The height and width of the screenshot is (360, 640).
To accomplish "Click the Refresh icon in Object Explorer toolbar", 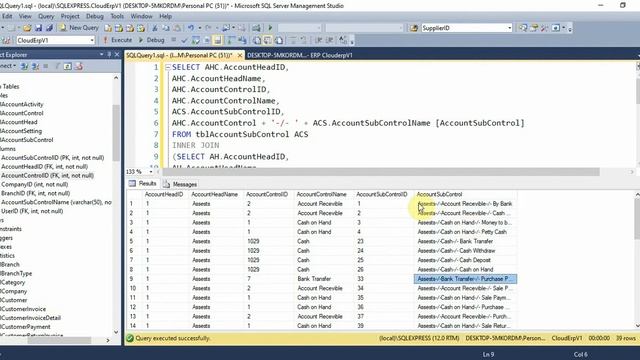I will [x=68, y=66].
